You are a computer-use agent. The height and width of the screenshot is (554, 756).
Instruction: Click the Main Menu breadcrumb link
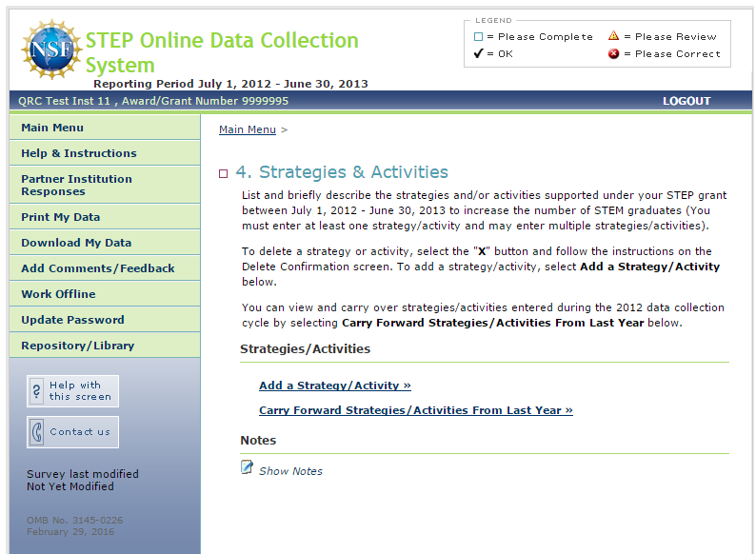[x=247, y=129]
